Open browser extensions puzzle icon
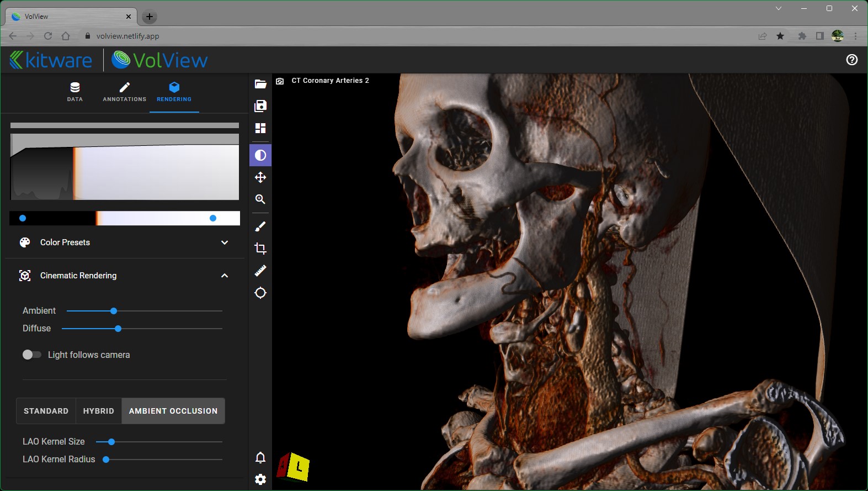This screenshot has width=868, height=491. click(802, 36)
